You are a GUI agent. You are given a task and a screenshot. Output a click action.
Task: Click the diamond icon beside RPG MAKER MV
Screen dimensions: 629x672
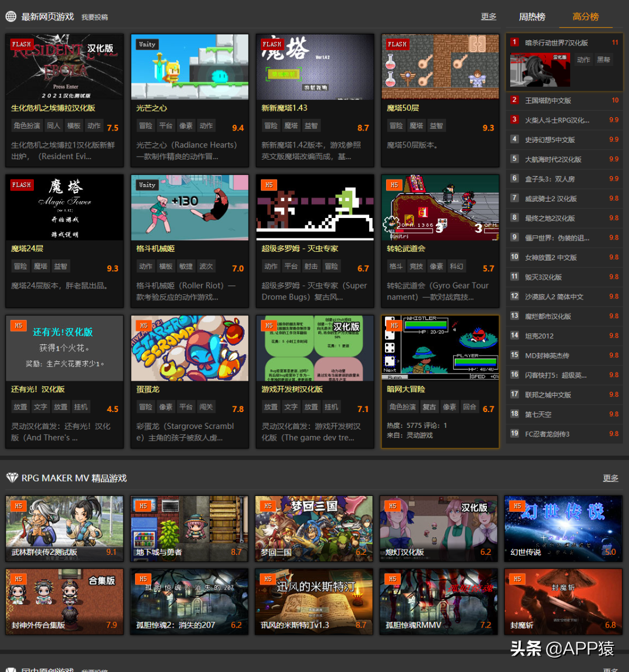[12, 478]
